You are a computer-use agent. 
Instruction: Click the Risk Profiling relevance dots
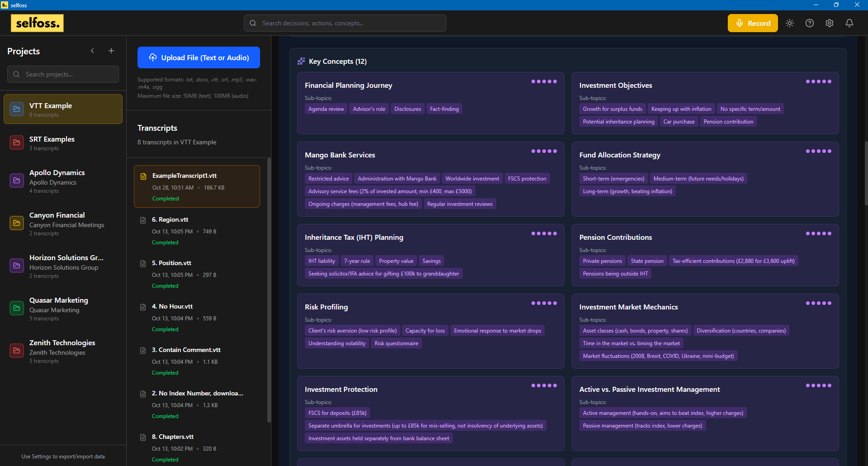[544, 303]
